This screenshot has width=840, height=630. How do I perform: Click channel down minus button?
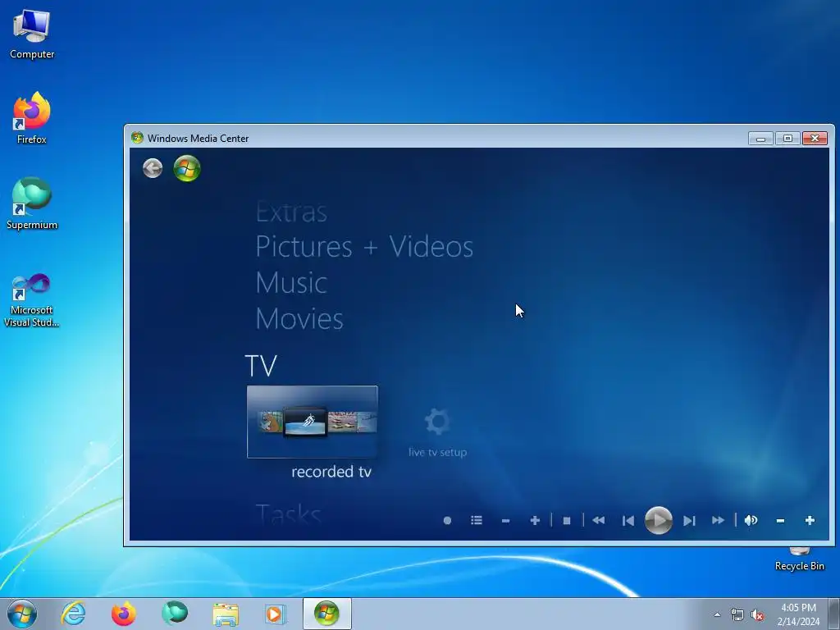tap(505, 520)
